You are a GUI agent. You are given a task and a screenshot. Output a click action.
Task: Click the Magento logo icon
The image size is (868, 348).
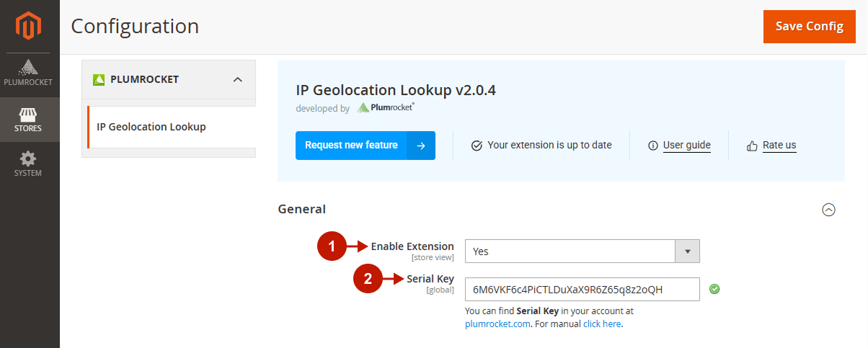(30, 27)
